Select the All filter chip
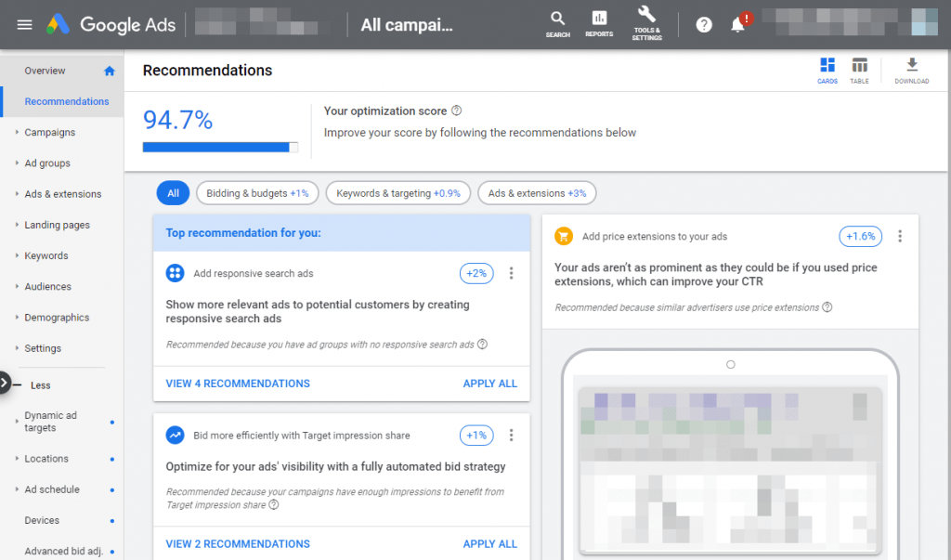 pos(173,193)
